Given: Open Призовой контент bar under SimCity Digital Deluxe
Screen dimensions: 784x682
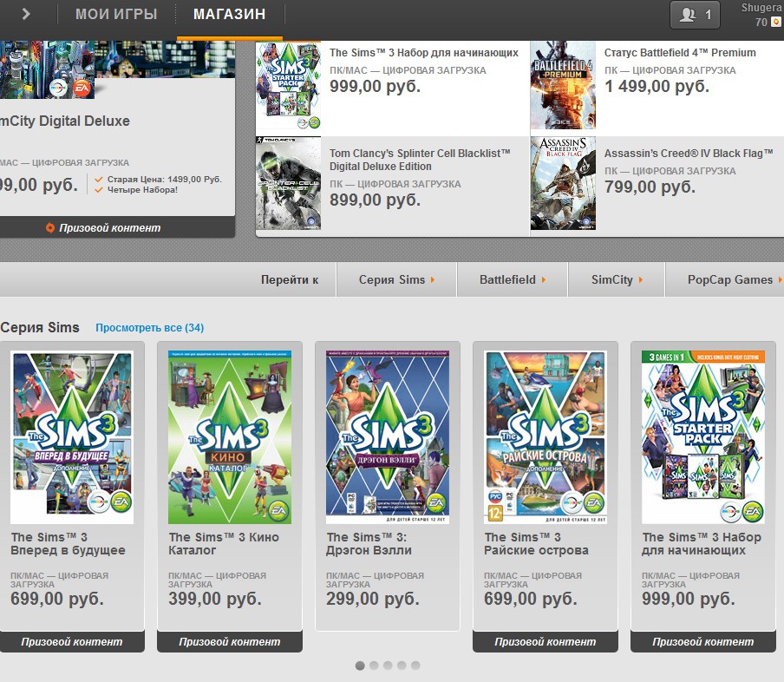Looking at the screenshot, I should point(117,227).
